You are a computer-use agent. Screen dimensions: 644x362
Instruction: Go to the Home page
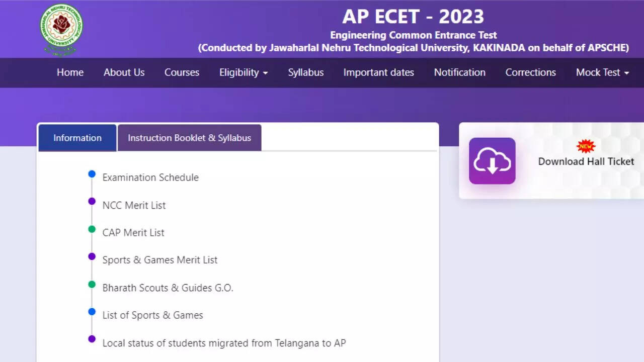(x=70, y=72)
